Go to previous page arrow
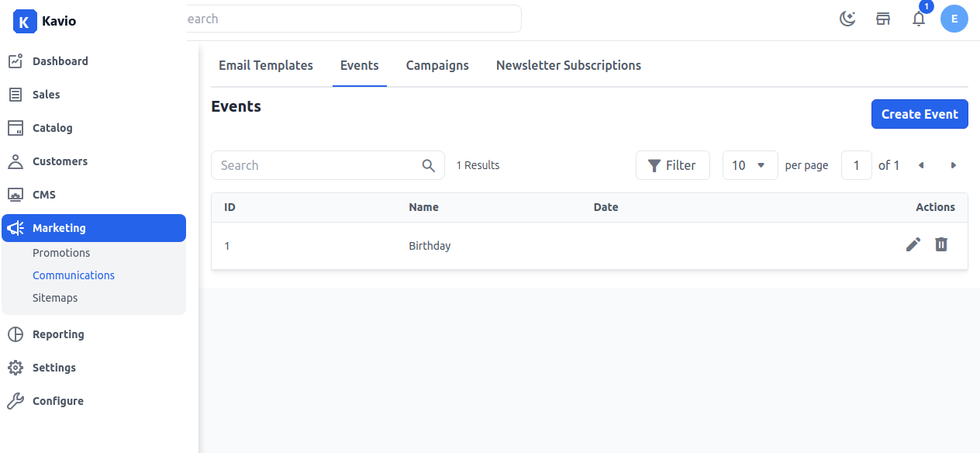 point(921,165)
